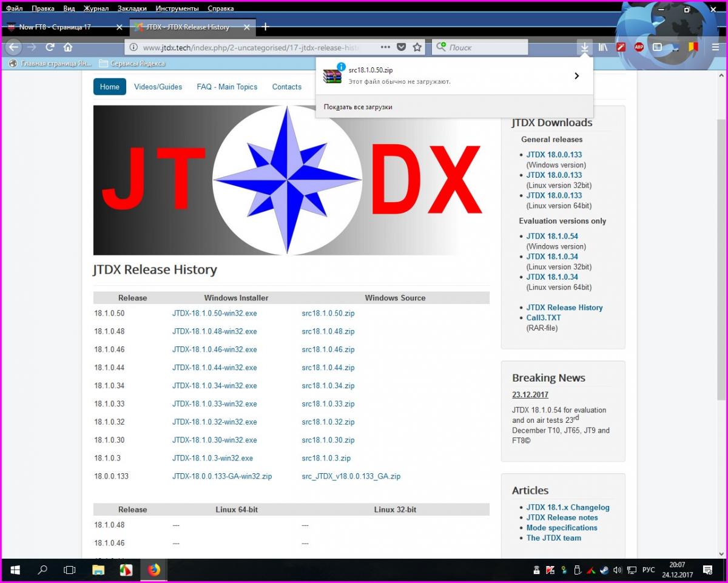Open page actions three-dot menu

(x=385, y=47)
